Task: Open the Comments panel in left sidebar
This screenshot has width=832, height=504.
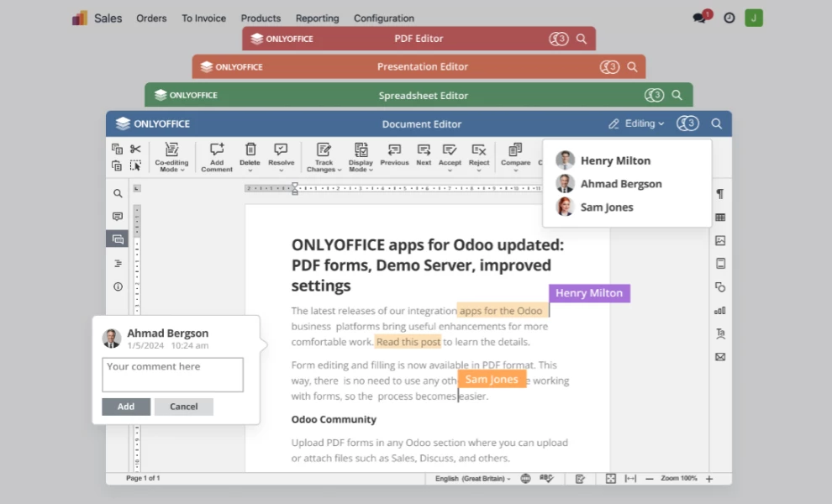Action: coord(118,217)
